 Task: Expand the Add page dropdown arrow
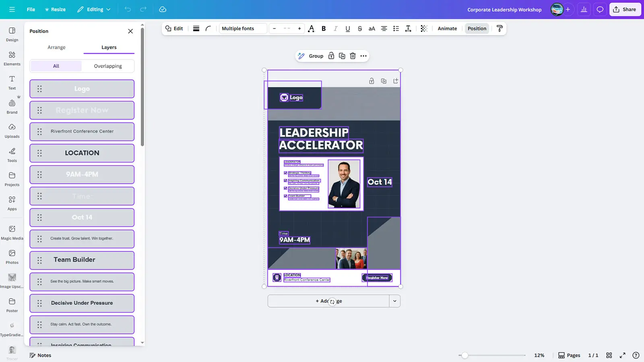pyautogui.click(x=394, y=301)
